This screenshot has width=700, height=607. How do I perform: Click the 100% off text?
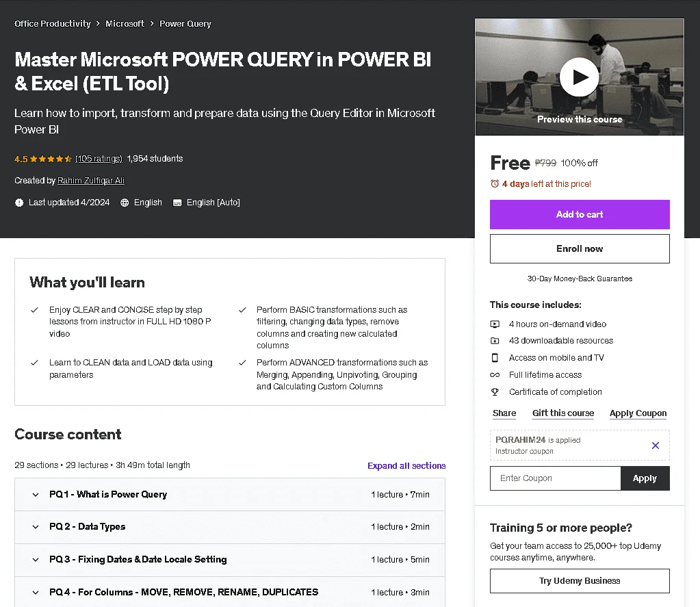click(579, 163)
